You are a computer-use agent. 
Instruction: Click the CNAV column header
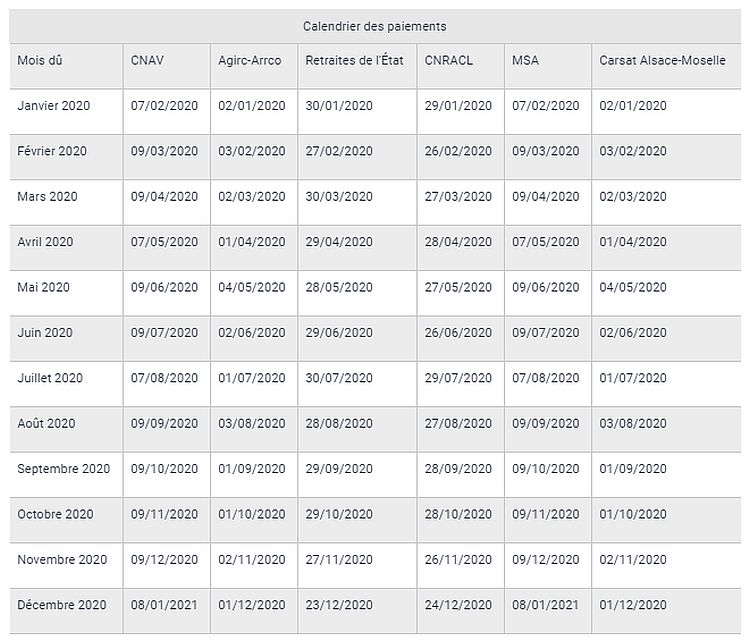click(147, 61)
